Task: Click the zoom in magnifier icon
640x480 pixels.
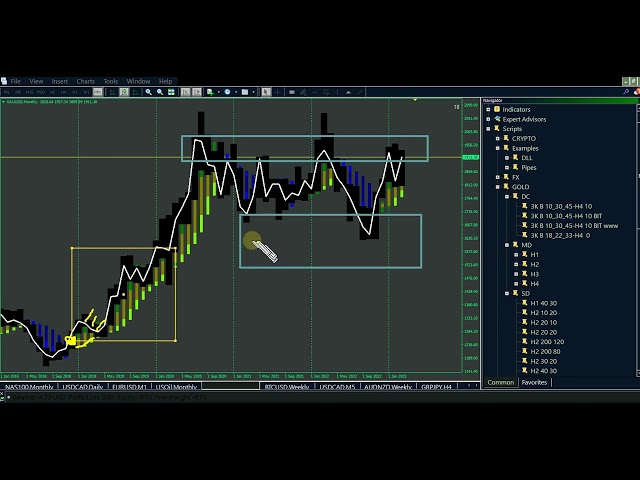Action: pos(148,92)
